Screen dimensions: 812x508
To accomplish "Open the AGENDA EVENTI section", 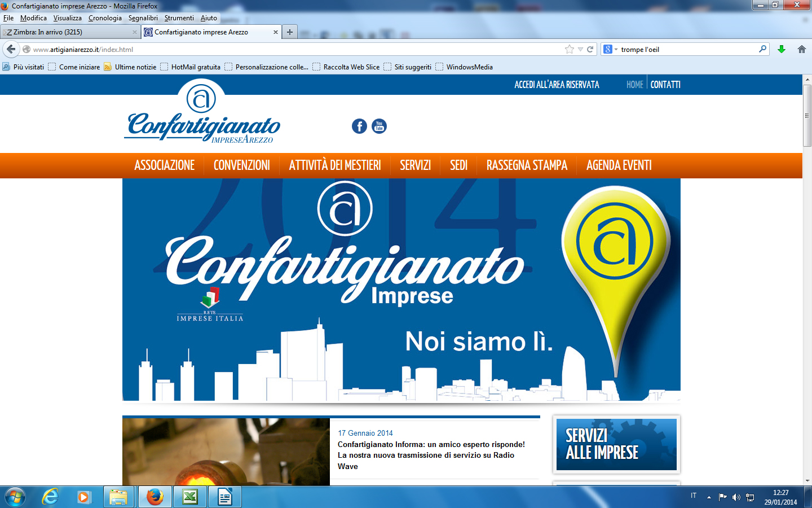I will pyautogui.click(x=619, y=165).
